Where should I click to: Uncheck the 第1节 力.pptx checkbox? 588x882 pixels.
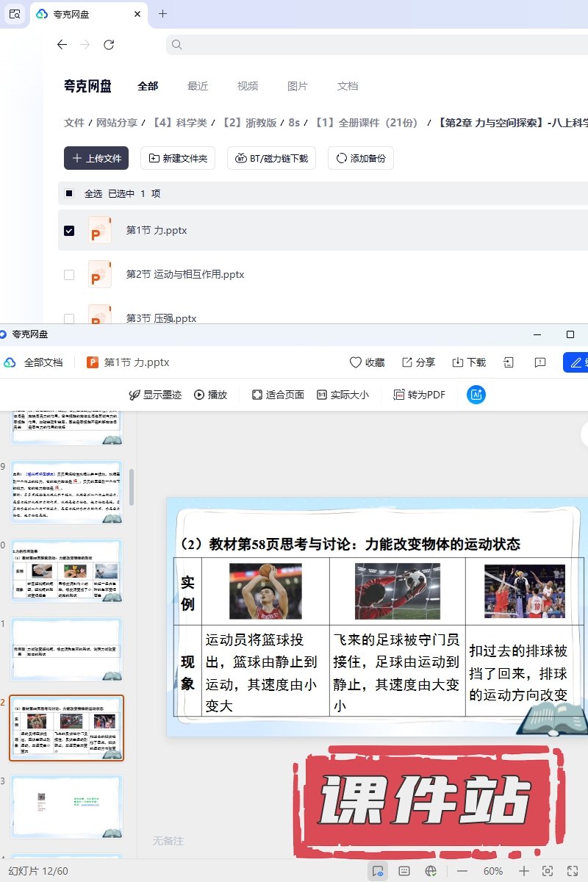tap(69, 231)
